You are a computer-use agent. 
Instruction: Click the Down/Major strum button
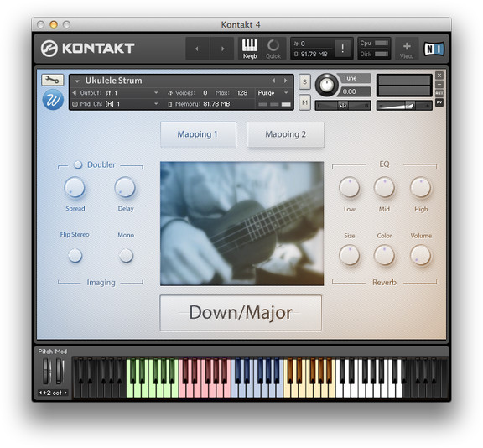[241, 313]
